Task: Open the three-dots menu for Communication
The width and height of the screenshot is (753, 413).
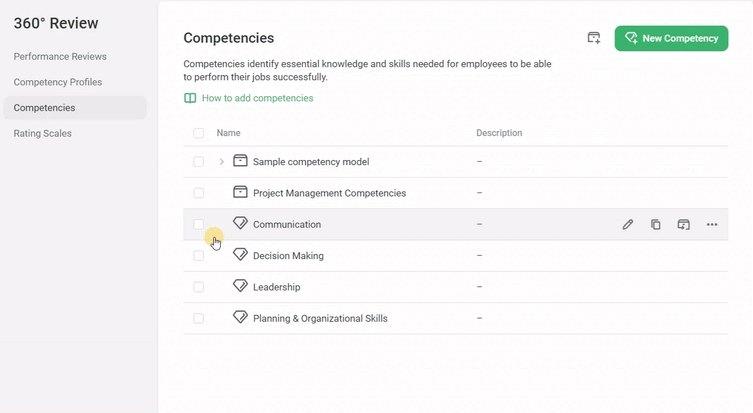Action: pos(712,225)
